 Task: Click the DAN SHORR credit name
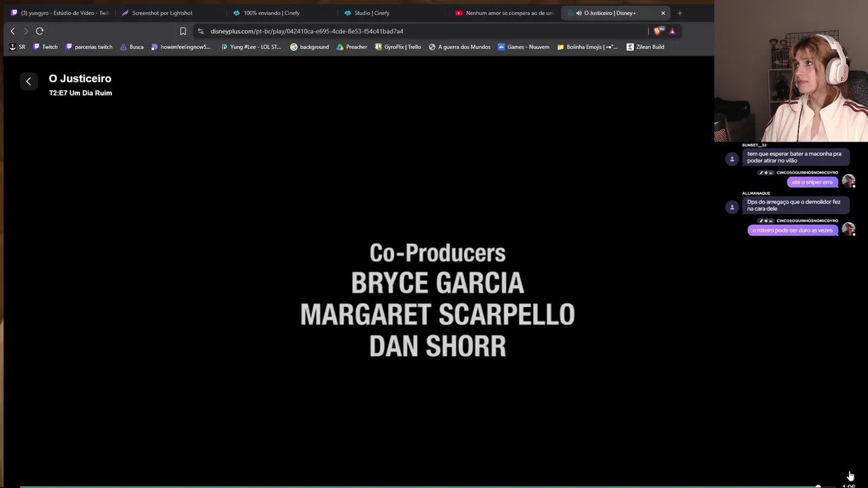[x=437, y=346]
